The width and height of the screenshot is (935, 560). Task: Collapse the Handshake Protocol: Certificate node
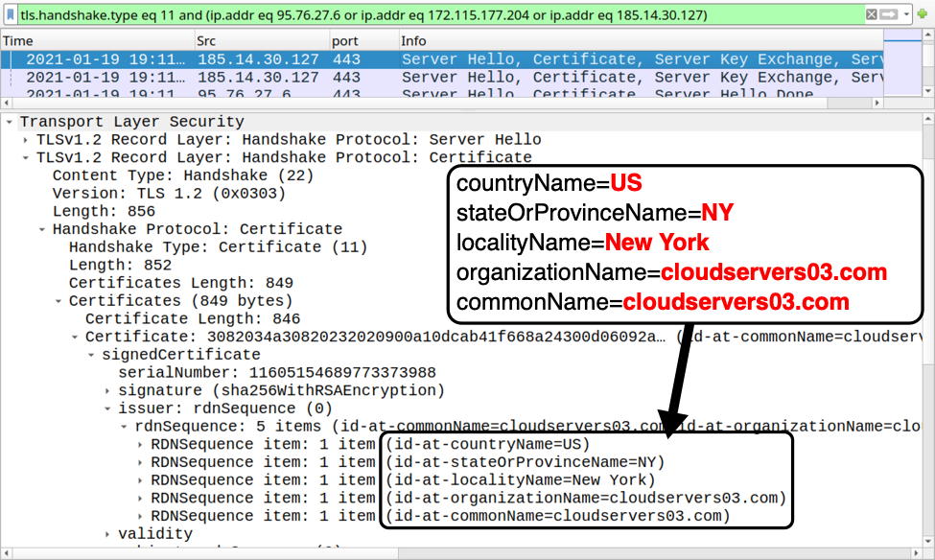pyautogui.click(x=42, y=230)
